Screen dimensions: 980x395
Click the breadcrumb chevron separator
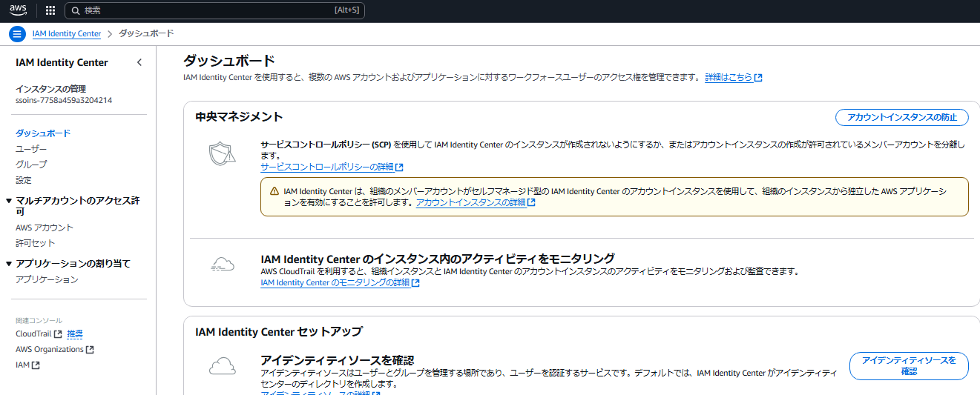coord(110,34)
